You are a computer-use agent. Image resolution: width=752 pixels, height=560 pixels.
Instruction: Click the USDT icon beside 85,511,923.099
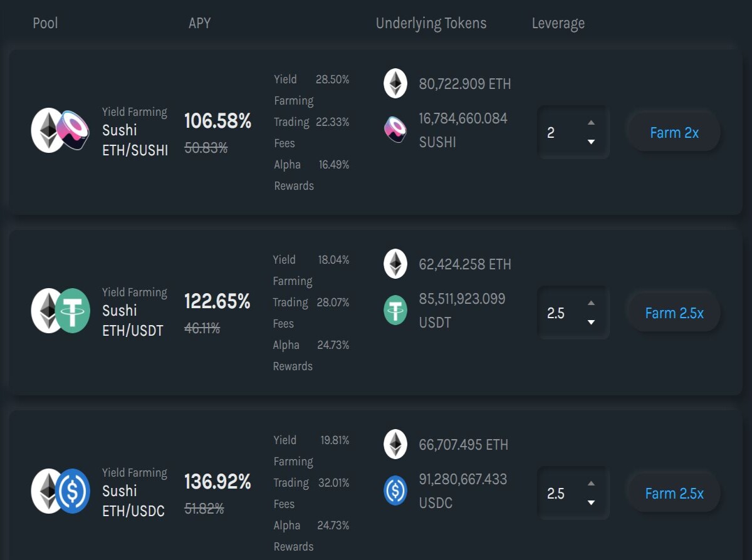click(x=395, y=311)
